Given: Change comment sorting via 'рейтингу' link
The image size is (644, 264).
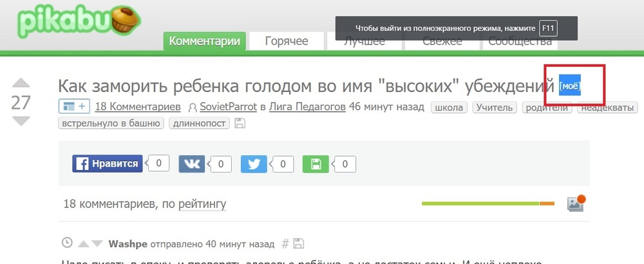Looking at the screenshot, I should (202, 204).
